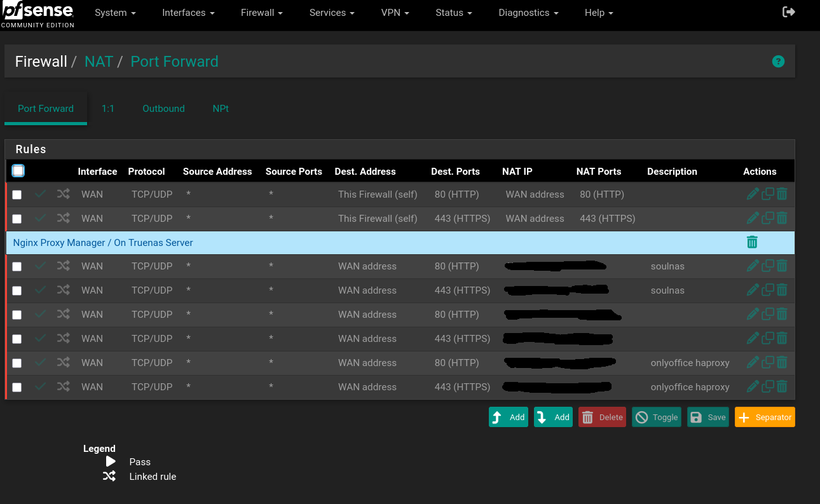Click the orange Separator button
The height and width of the screenshot is (504, 820).
coord(765,417)
